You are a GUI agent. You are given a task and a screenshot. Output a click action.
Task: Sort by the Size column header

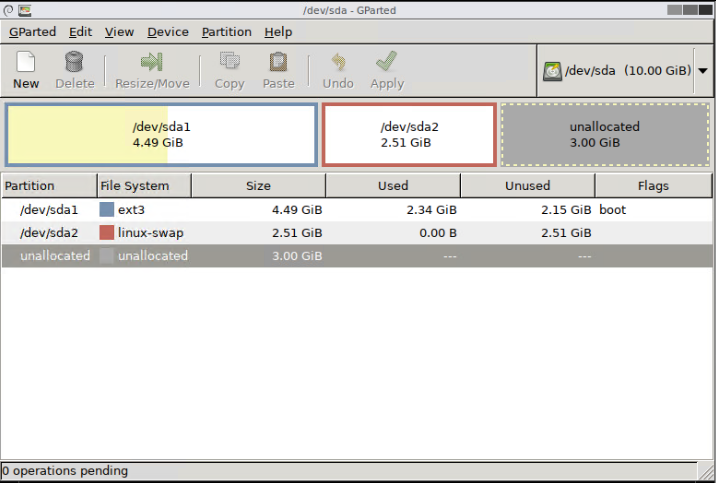258,185
